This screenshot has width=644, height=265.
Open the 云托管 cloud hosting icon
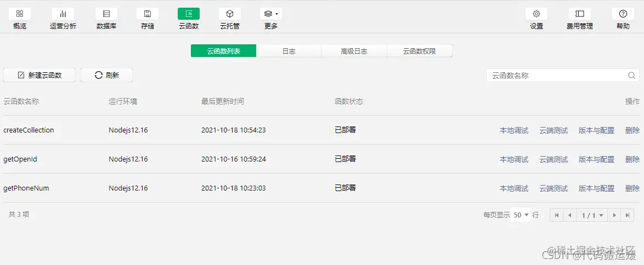[x=230, y=14]
